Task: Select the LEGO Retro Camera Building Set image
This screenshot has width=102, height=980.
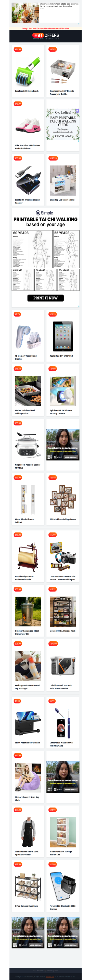Action: pyautogui.click(x=63, y=557)
